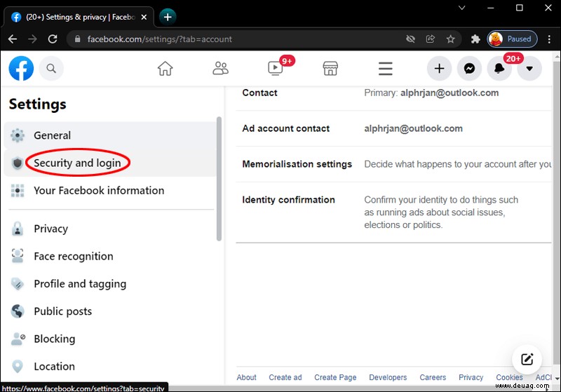Click the About footer link
The height and width of the screenshot is (392, 561).
[246, 377]
